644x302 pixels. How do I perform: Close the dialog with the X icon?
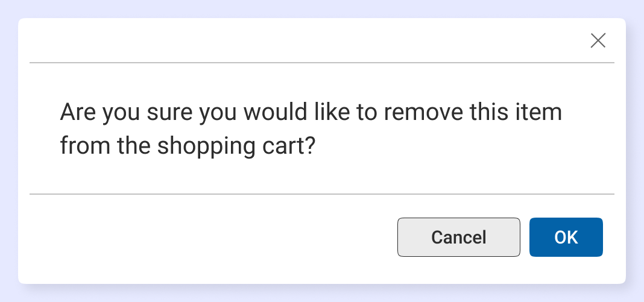(598, 41)
